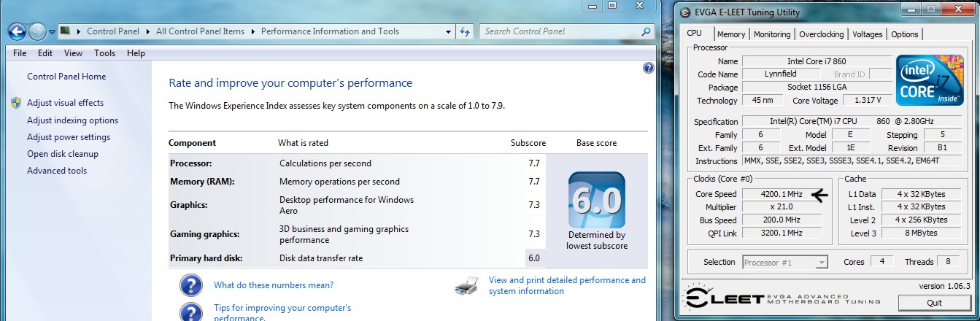Screen dimensions: 980x321
Task: Click the QPI Link 3200.1 MHz value
Action: click(782, 233)
